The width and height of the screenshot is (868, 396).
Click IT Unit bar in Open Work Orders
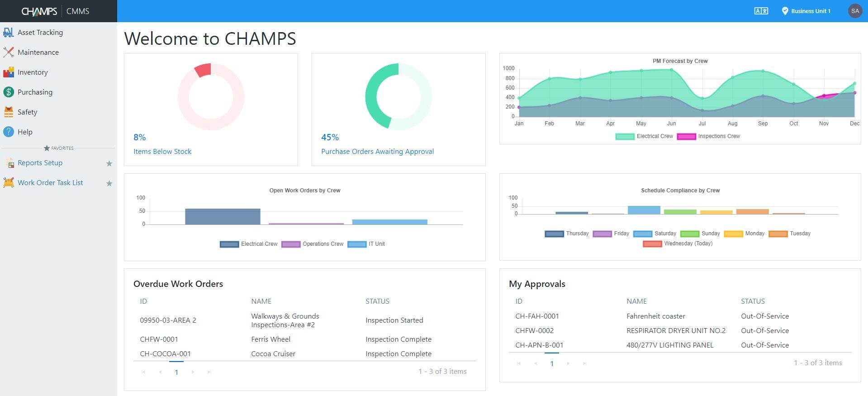tap(390, 222)
